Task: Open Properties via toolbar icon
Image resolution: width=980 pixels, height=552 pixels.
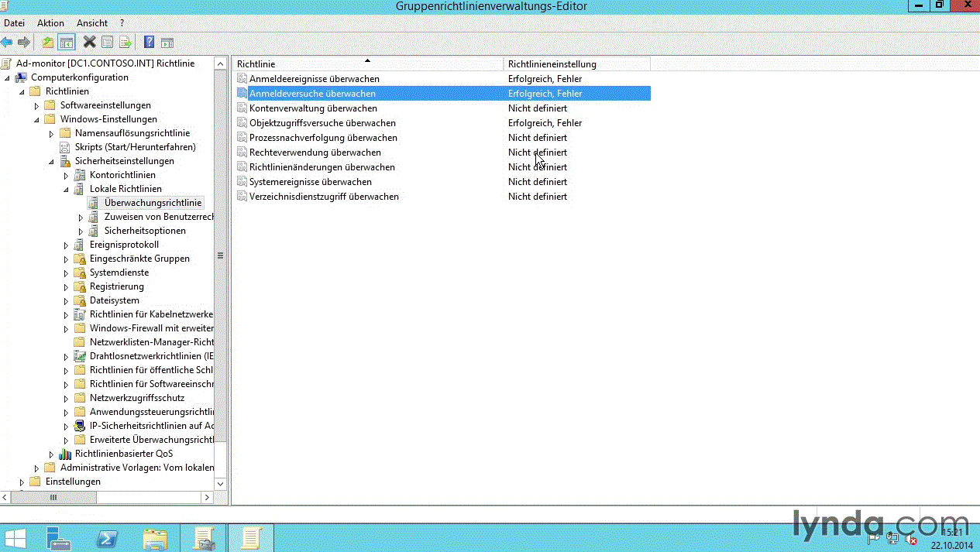Action: pyautogui.click(x=108, y=42)
